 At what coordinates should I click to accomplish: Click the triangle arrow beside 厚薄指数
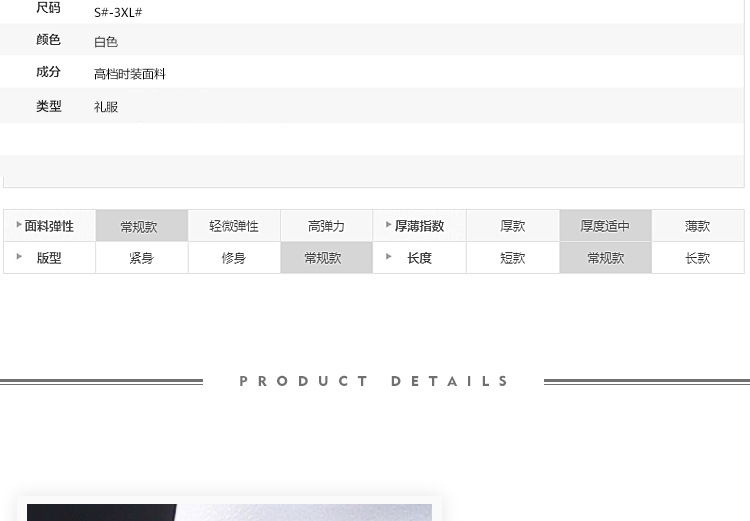pos(388,224)
